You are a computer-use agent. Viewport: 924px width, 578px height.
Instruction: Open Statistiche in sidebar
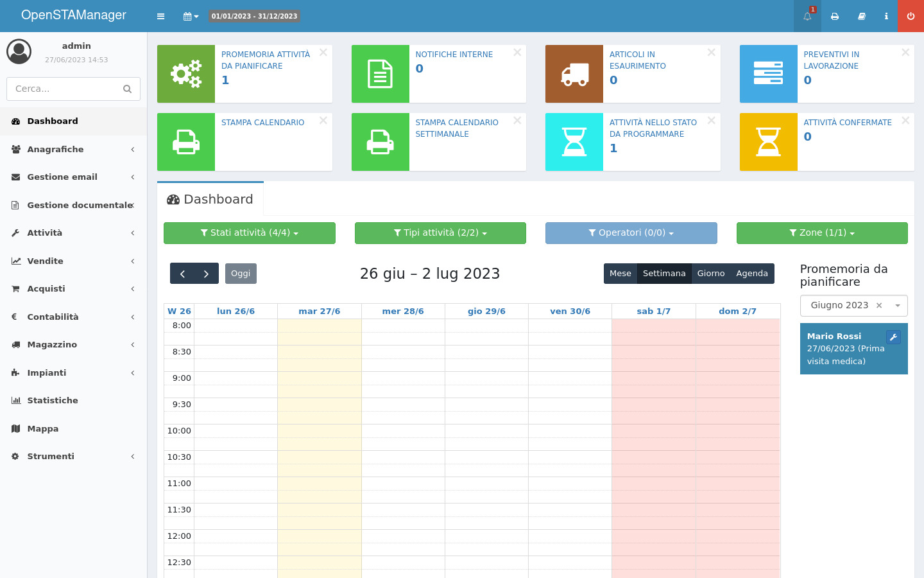74,401
